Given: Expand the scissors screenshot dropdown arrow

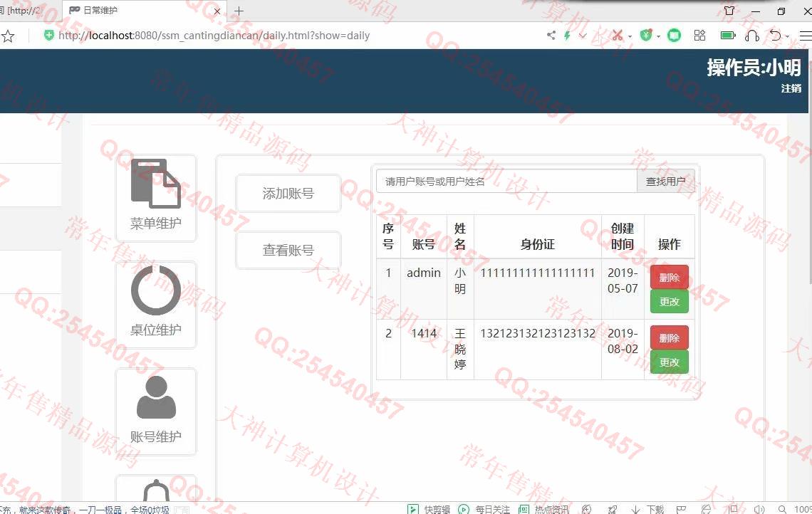Looking at the screenshot, I should click(x=630, y=36).
